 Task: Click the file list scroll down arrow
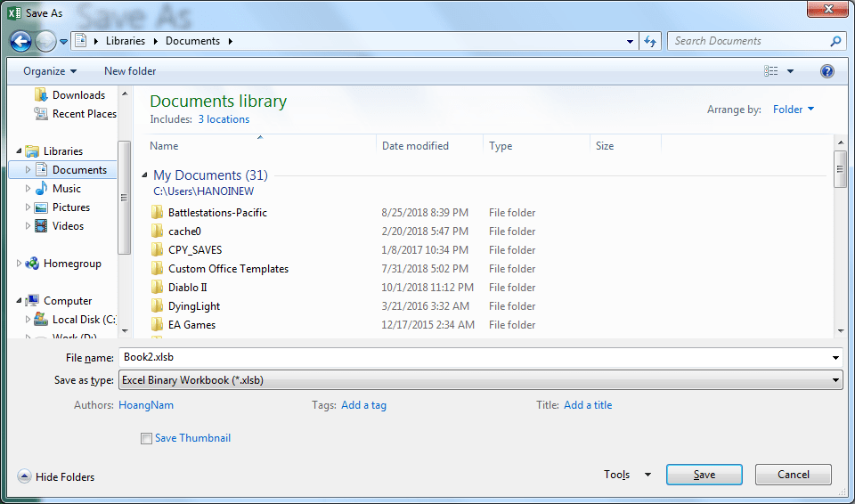click(840, 331)
